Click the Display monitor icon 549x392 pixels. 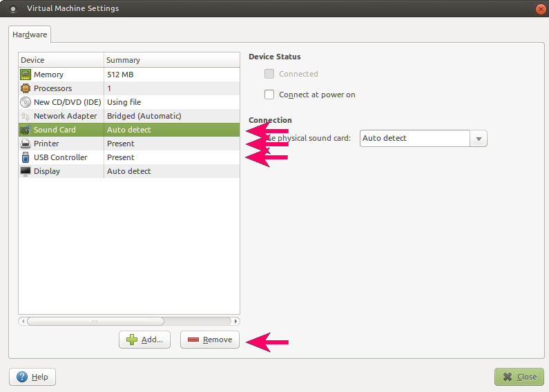pyautogui.click(x=26, y=171)
